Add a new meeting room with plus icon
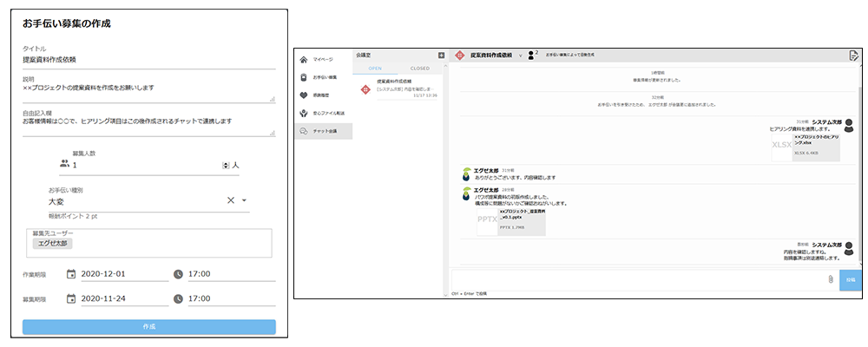Screen dimensions: 868x347 [441, 55]
